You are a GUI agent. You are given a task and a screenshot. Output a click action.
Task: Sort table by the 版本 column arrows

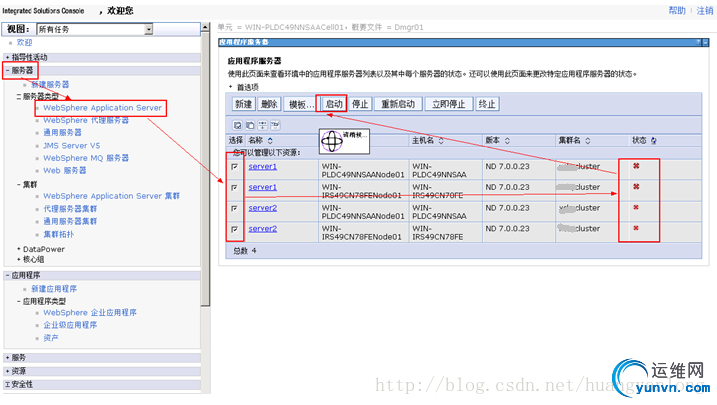pos(508,140)
